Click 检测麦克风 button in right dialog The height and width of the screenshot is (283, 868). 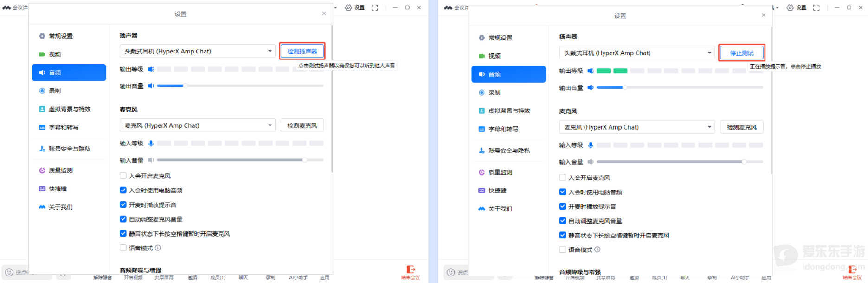click(742, 127)
